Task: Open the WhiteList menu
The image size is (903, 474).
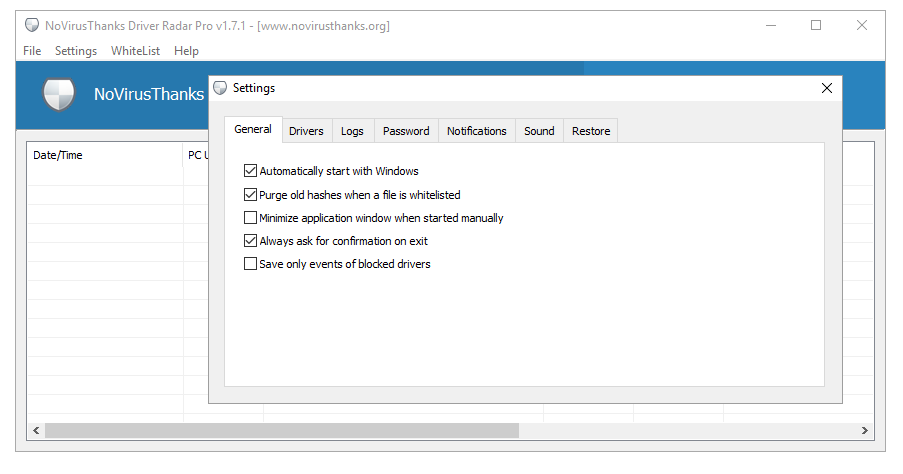Action: pyautogui.click(x=135, y=51)
